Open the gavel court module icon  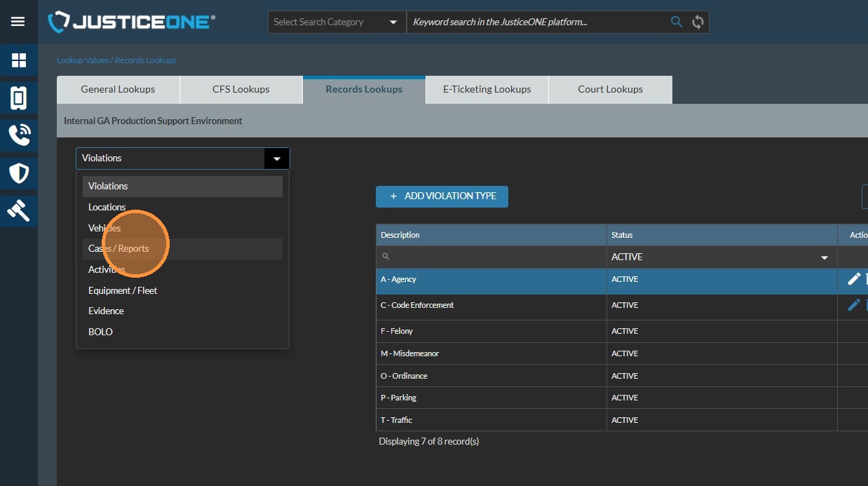(x=18, y=210)
